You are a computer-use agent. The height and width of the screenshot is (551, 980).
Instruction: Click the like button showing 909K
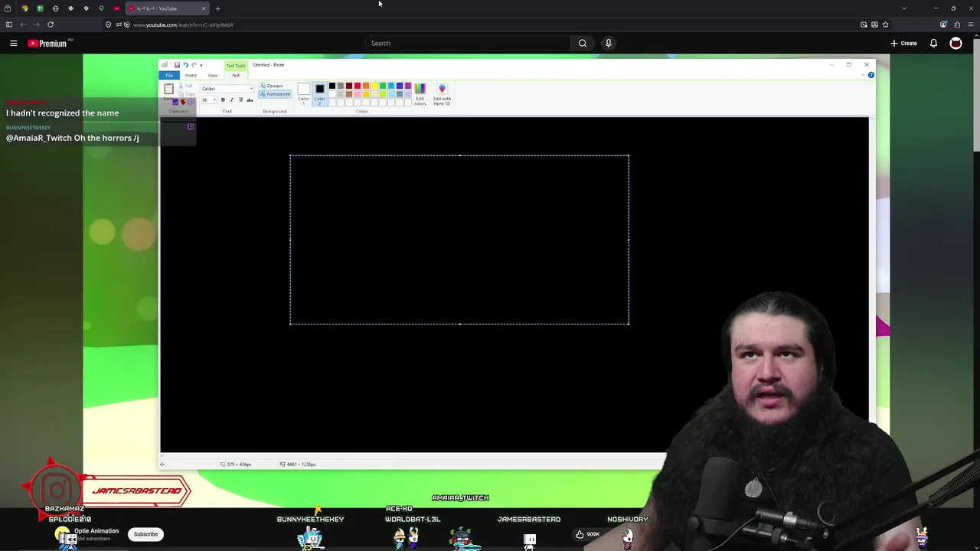coord(588,534)
